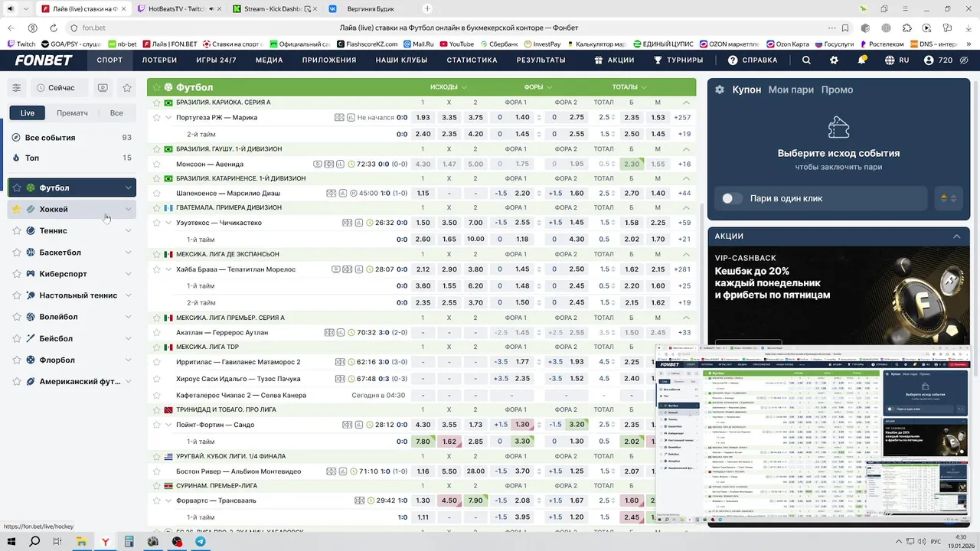Open Telegram from the taskbar
Viewport: 980px width, 551px height.
point(201,541)
